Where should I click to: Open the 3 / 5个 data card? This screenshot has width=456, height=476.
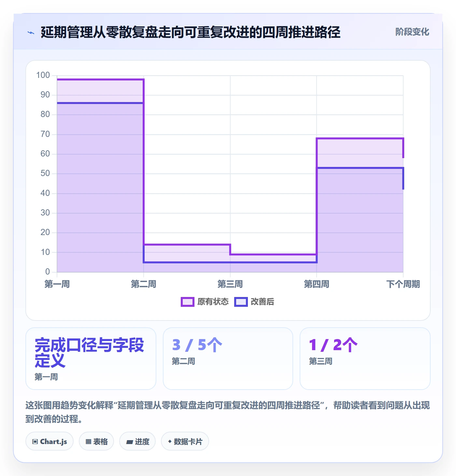point(228,359)
